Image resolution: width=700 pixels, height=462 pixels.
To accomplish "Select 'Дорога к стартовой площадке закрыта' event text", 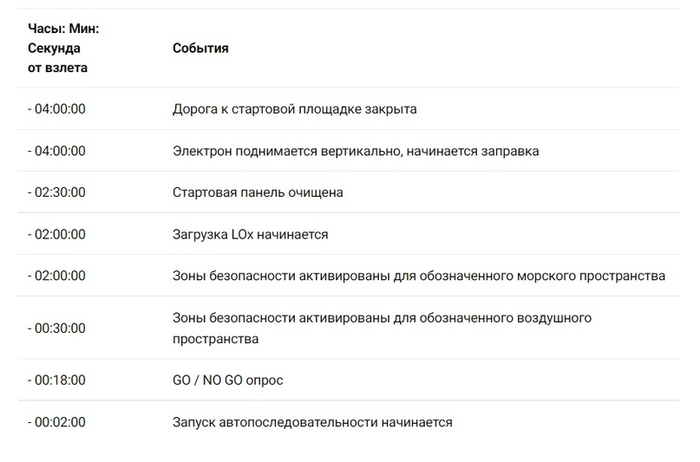I will 294,109.
